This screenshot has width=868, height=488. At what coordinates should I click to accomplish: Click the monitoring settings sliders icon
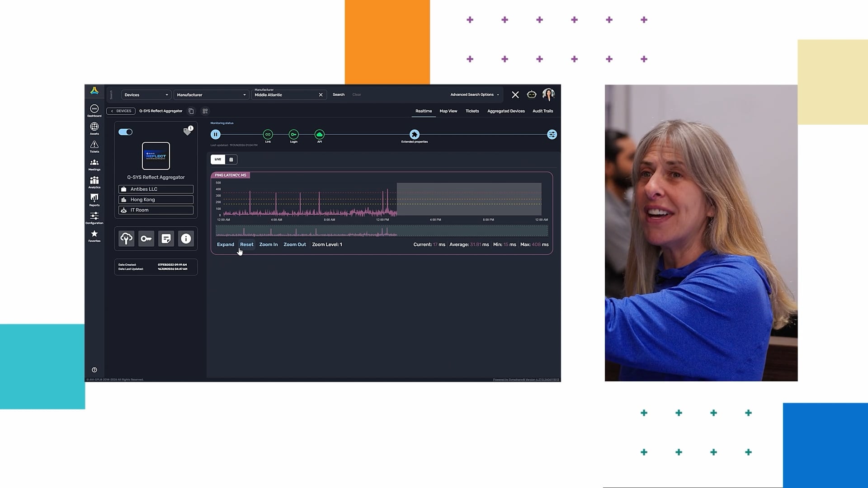point(552,134)
